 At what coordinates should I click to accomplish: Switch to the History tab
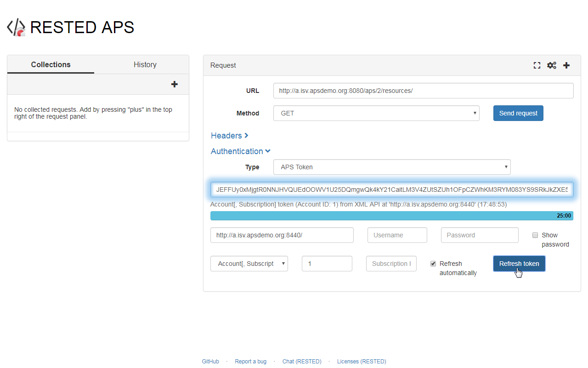[x=145, y=64]
